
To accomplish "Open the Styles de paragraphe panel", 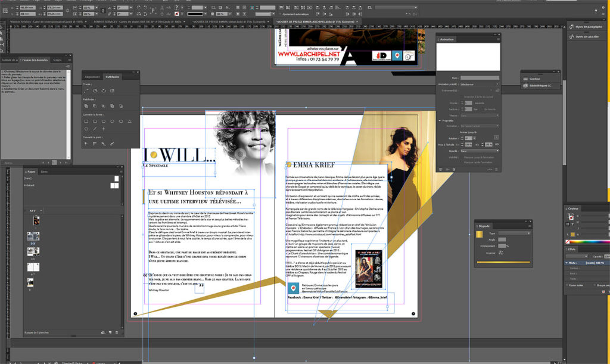I will [x=586, y=27].
